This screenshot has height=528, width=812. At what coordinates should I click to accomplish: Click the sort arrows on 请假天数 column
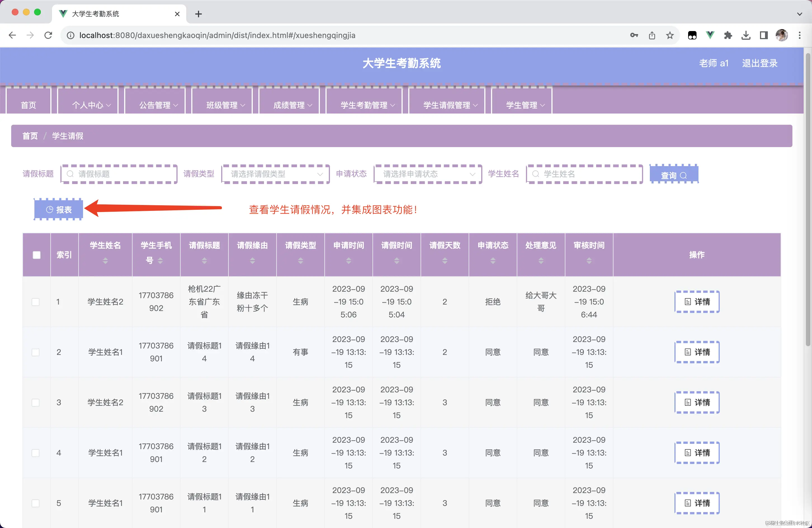pos(445,261)
